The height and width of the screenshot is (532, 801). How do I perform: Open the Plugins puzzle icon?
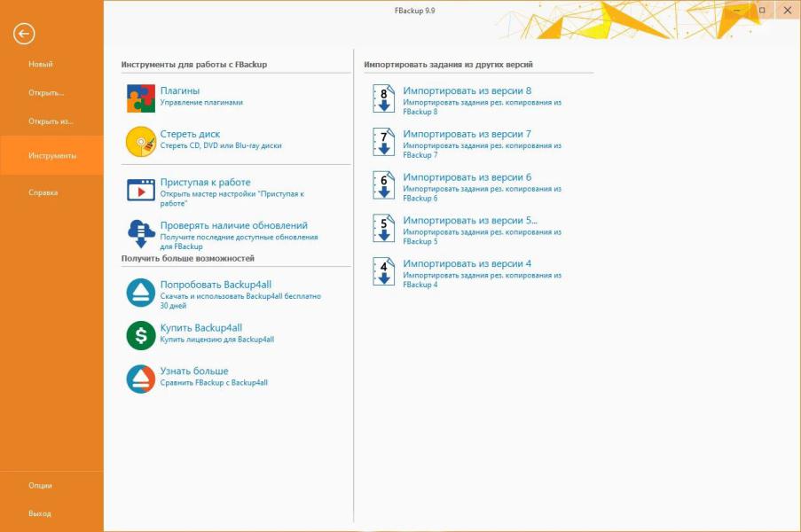[141, 98]
